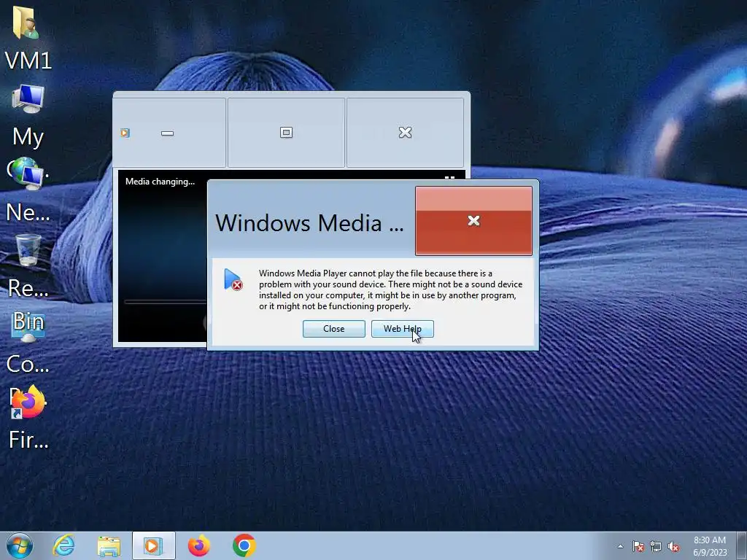Minimize the Windows Media Player window
747x560 pixels.
point(168,133)
